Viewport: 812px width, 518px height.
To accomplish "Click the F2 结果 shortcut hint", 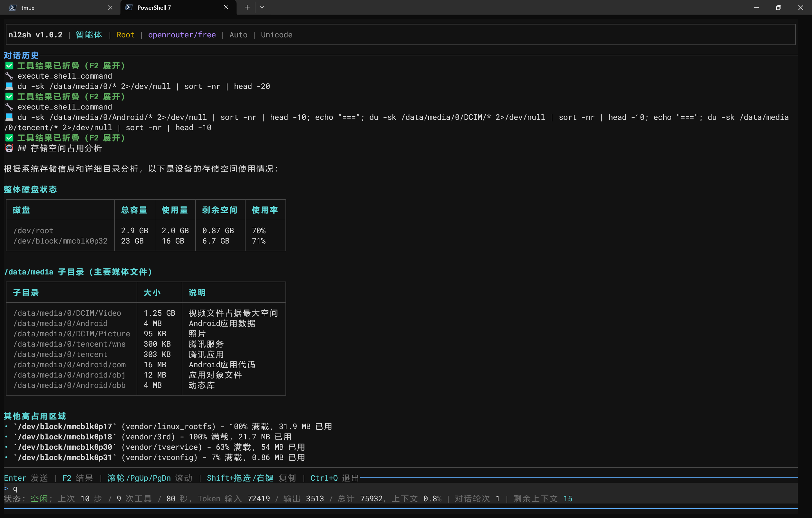I will coord(78,478).
